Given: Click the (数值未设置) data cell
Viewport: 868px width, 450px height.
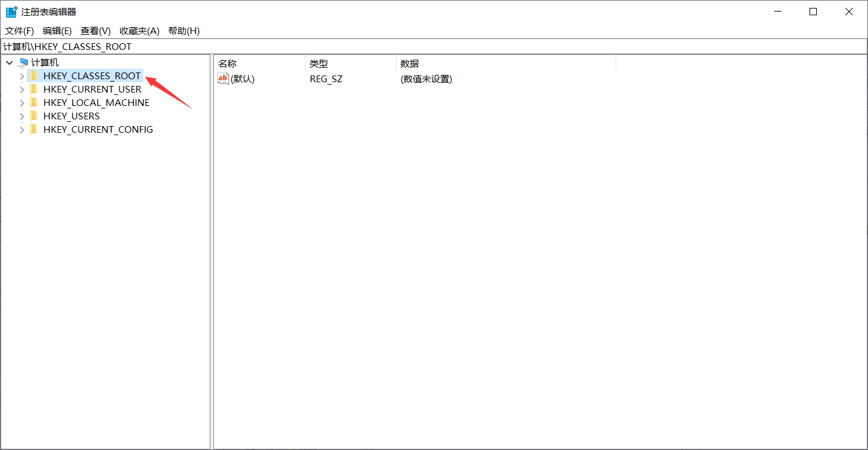Looking at the screenshot, I should click(x=426, y=79).
